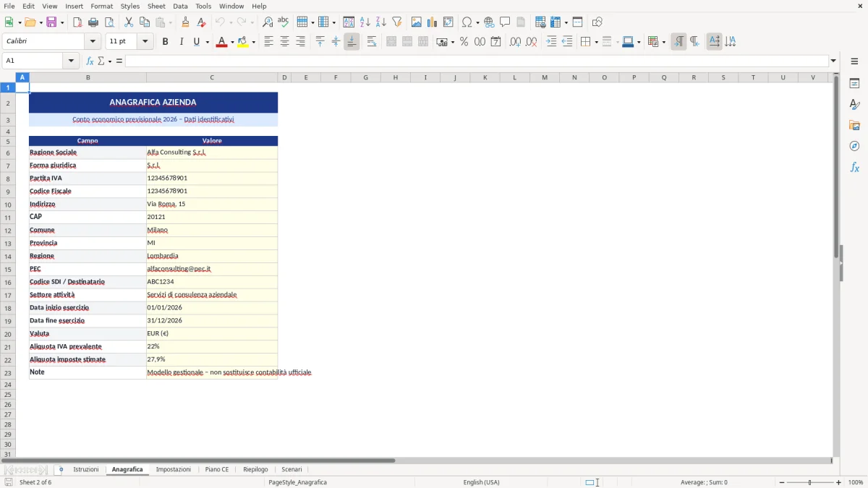Click the Insert Hyperlink globe icon

click(x=490, y=22)
